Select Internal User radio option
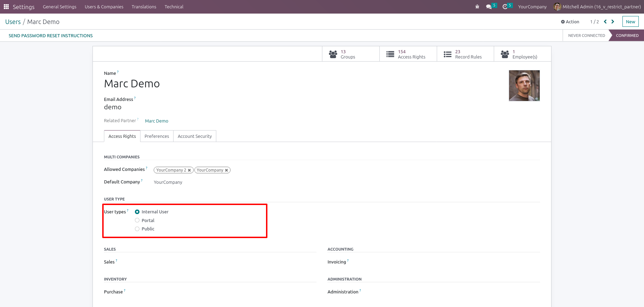 137,212
